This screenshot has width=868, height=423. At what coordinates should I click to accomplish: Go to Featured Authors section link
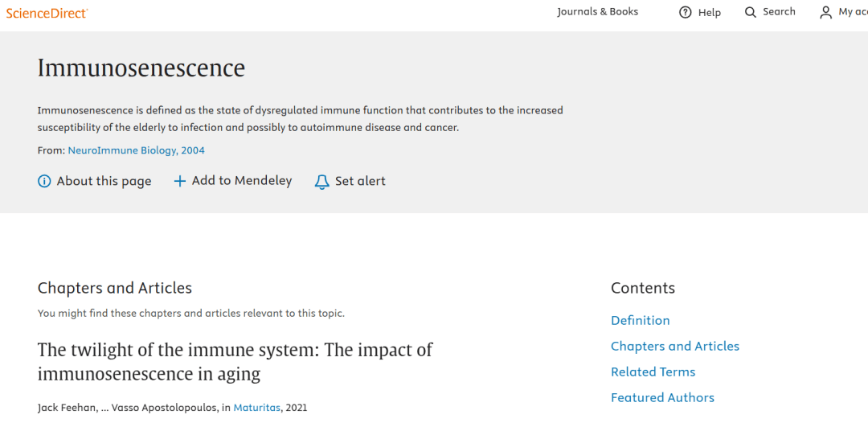662,397
